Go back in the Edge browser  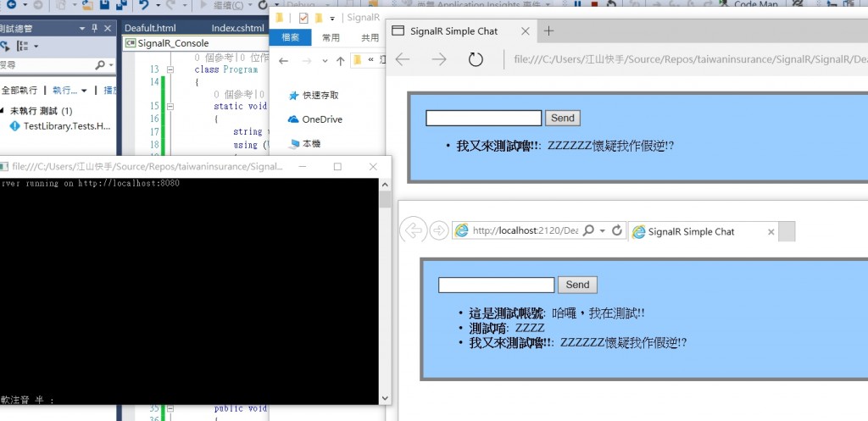pos(403,59)
